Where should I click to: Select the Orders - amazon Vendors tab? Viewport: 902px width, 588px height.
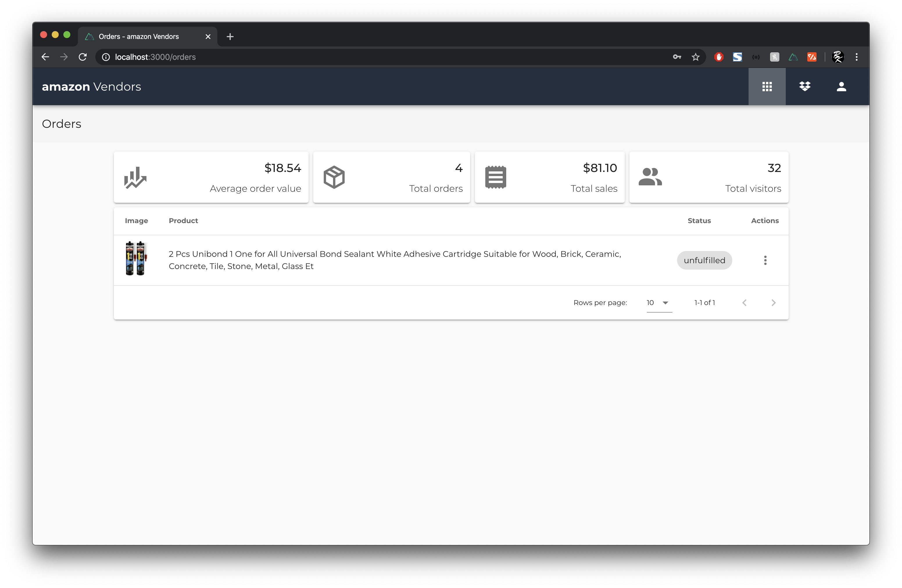point(139,37)
